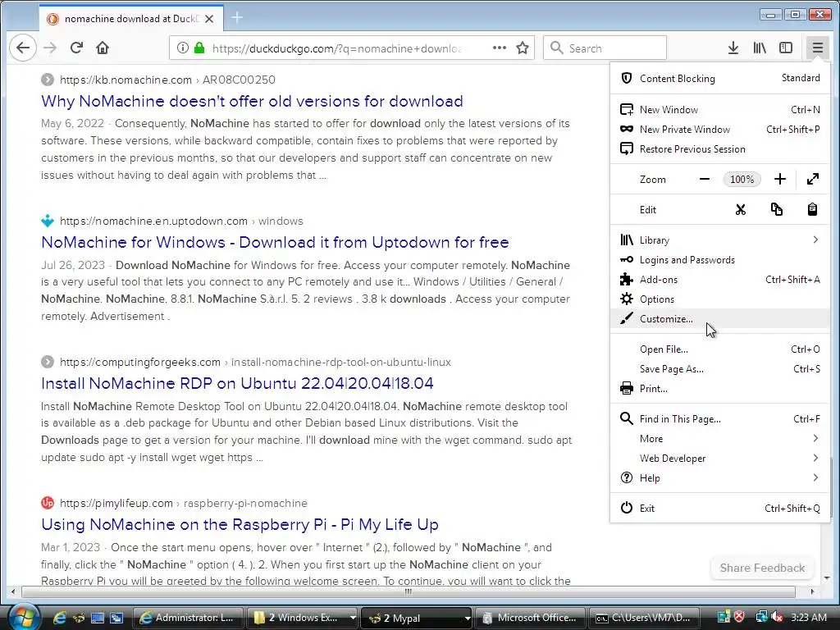Image resolution: width=840 pixels, height=630 pixels.
Task: Click horizontal scrollbar right arrow
Action: tap(813, 592)
